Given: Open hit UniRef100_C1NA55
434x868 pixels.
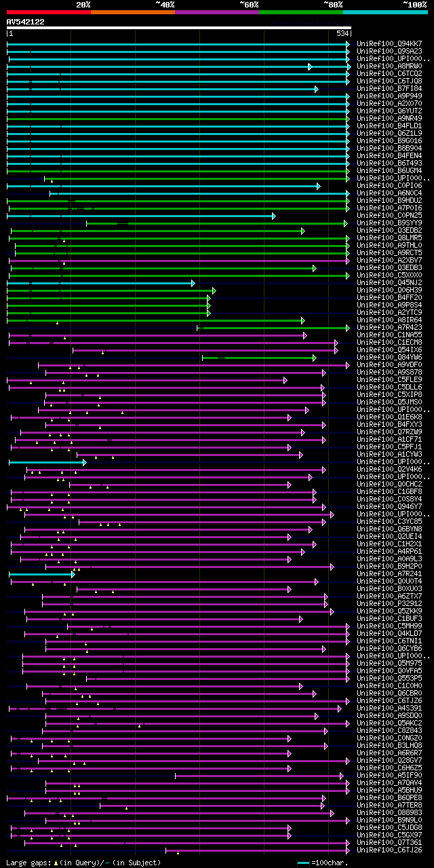Looking at the screenshot, I should coord(391,335).
